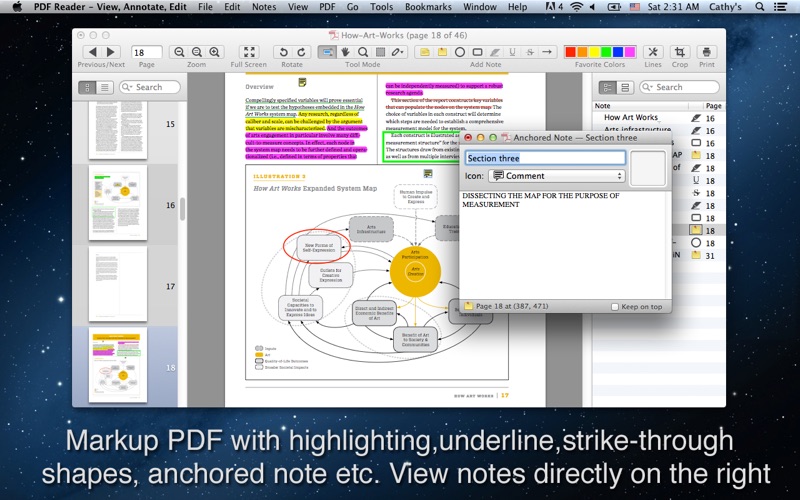Go to the next page using the right arrow
This screenshot has height=500, width=800.
click(x=110, y=52)
